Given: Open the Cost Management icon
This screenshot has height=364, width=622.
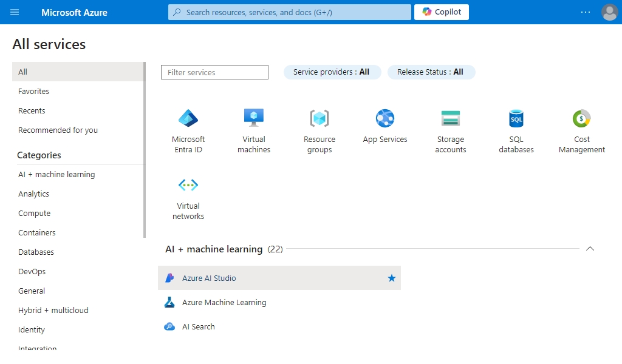Looking at the screenshot, I should click(x=581, y=118).
